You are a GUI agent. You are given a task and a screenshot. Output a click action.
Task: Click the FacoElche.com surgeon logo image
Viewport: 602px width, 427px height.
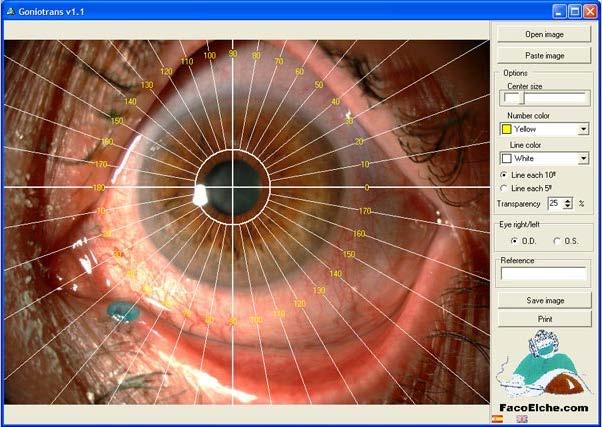[543, 364]
